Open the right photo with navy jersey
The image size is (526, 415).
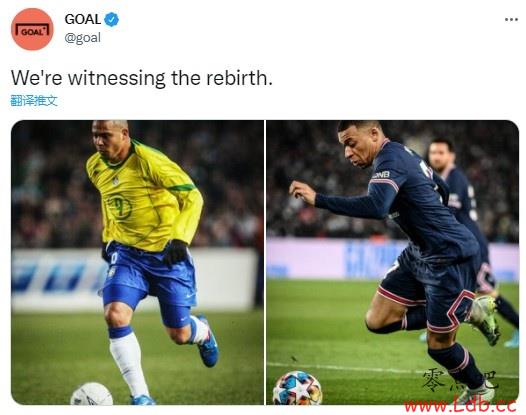(392, 262)
